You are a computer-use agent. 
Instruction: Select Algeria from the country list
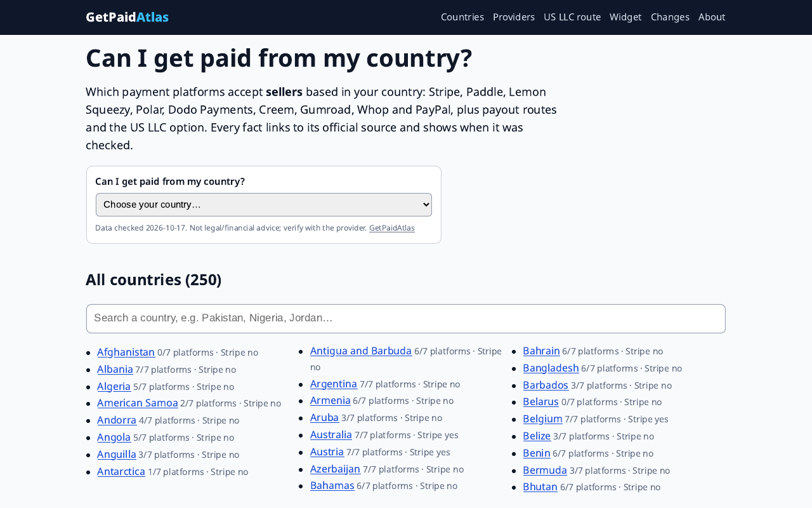pyautogui.click(x=114, y=386)
